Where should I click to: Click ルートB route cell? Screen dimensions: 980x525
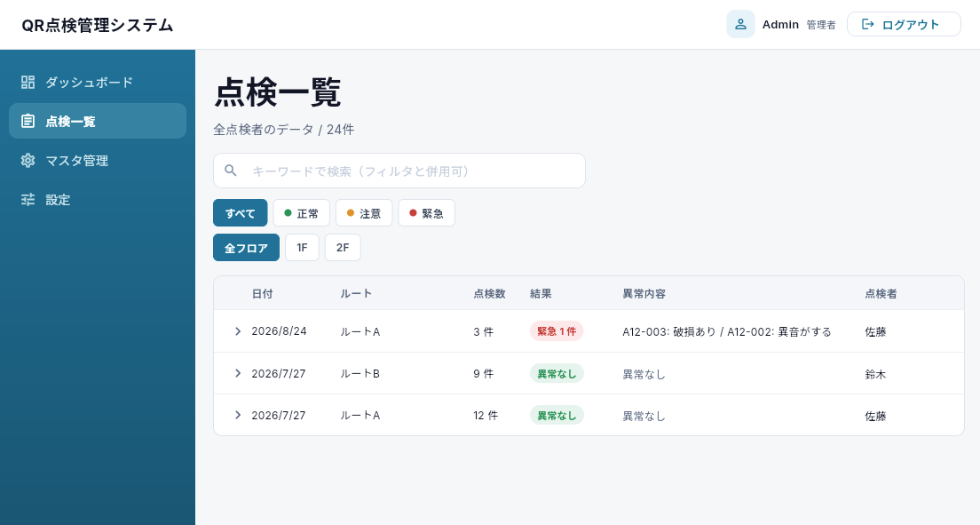[x=360, y=374]
